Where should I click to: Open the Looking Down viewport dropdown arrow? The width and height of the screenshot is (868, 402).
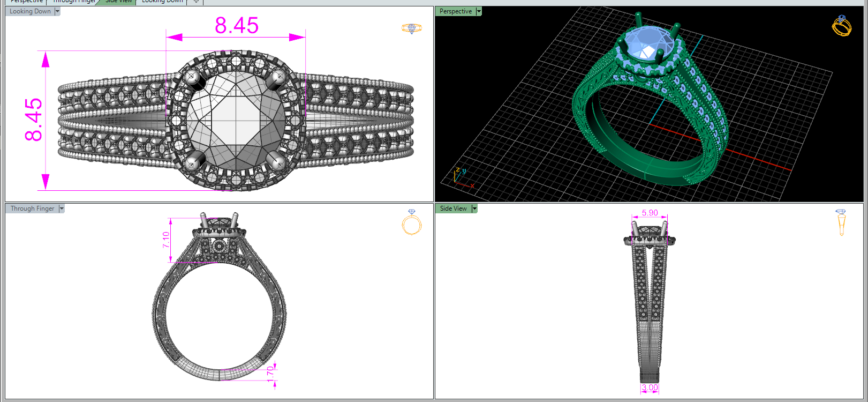click(57, 11)
